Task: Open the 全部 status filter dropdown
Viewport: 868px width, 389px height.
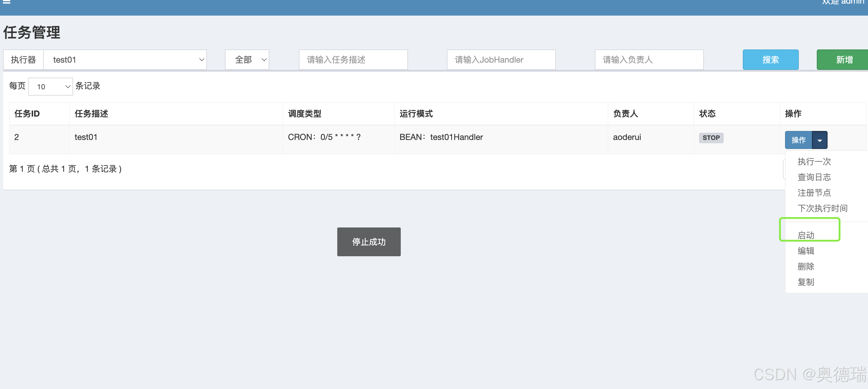Action: click(247, 60)
